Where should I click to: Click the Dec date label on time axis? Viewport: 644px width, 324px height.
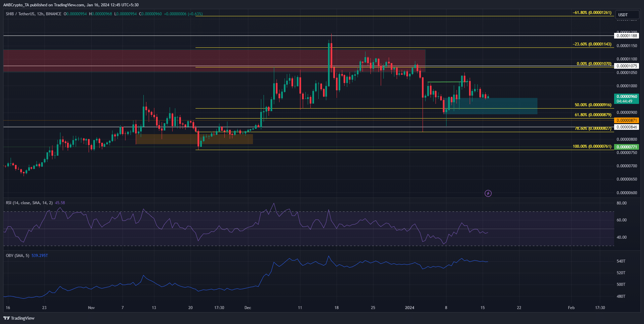pyautogui.click(x=248, y=308)
